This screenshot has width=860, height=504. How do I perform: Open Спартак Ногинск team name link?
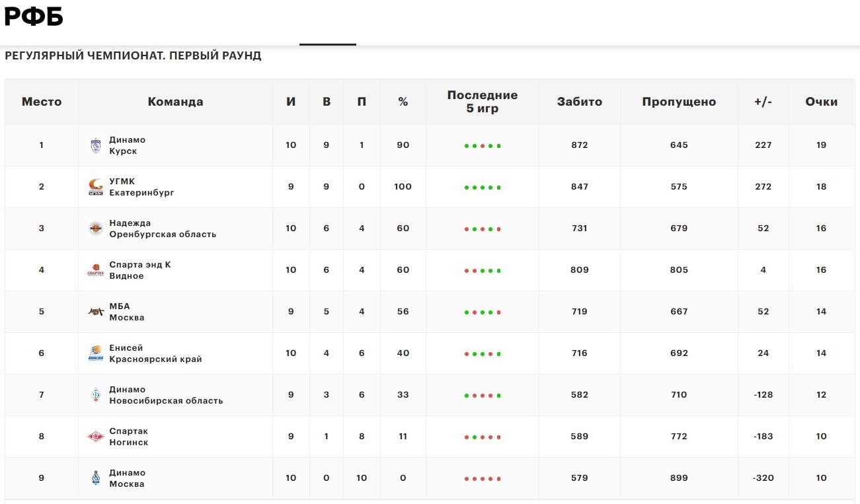(x=128, y=437)
